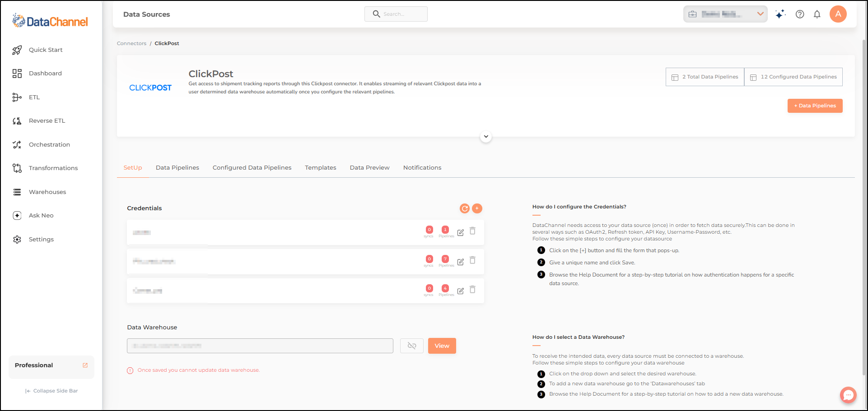Add a new credential with plus icon

477,208
